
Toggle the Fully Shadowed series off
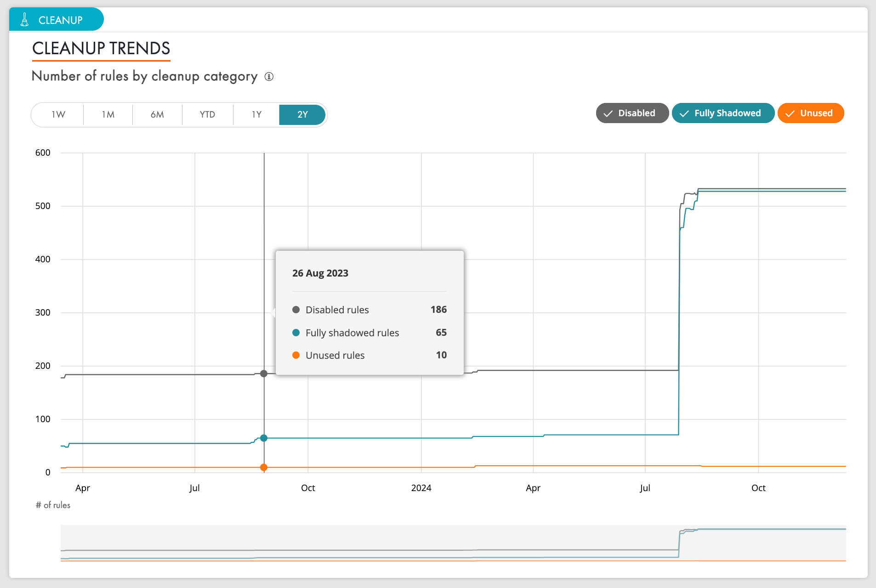(x=722, y=113)
